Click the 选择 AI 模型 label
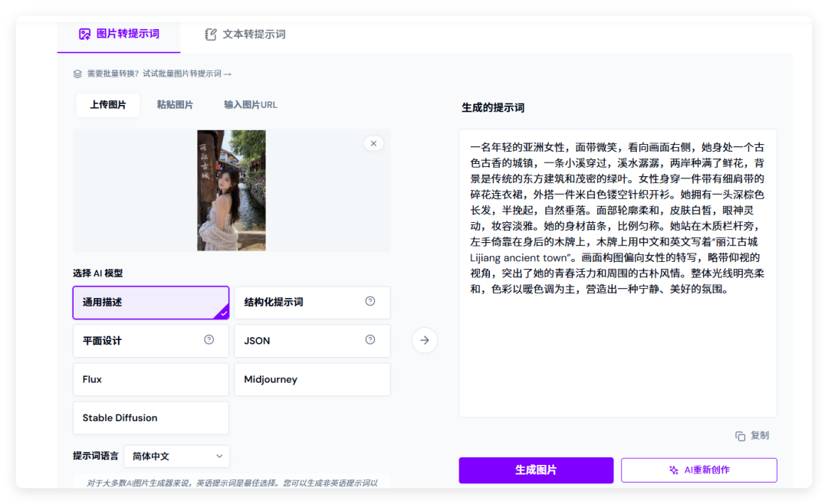Image resolution: width=828 pixels, height=504 pixels. coord(97,273)
